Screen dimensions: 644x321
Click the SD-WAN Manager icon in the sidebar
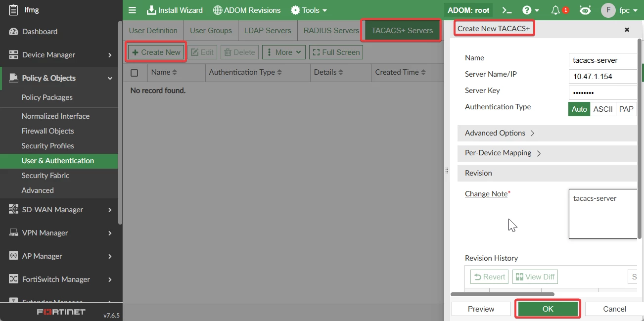pyautogui.click(x=13, y=210)
